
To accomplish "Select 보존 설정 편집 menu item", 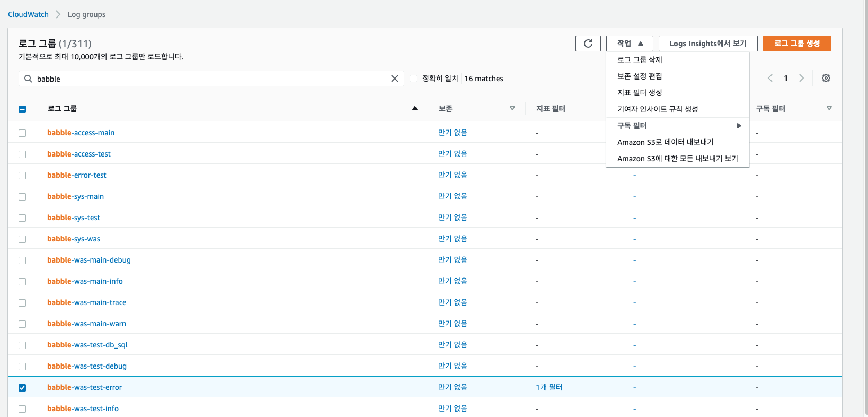I will tap(678, 76).
